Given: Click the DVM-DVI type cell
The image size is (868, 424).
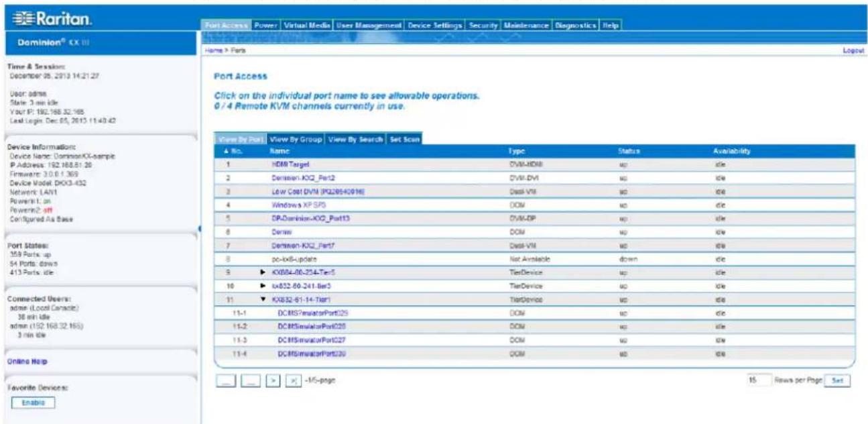Looking at the screenshot, I should (x=523, y=179).
